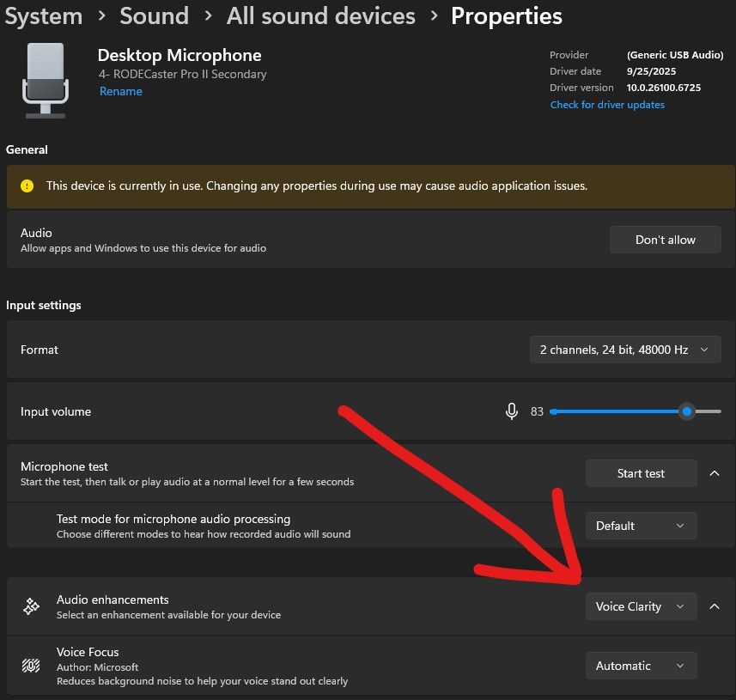Click the Desktop Microphone device icon
Screen dimensions: 736x700
click(x=45, y=80)
